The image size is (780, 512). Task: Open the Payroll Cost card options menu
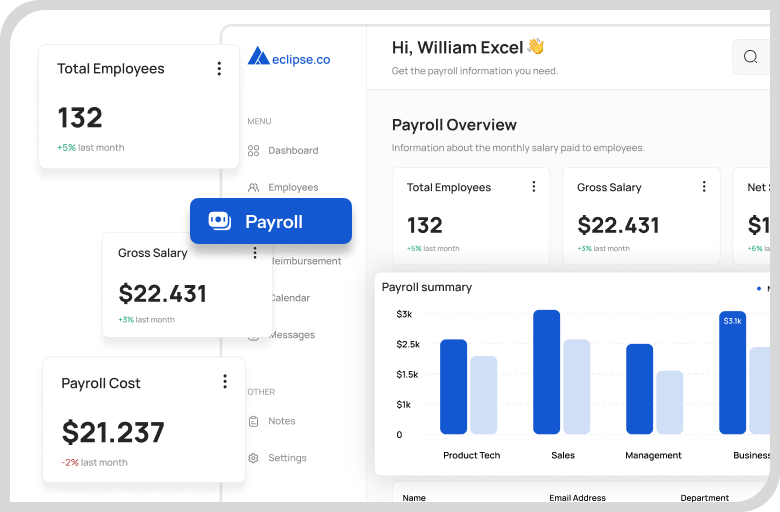[225, 382]
